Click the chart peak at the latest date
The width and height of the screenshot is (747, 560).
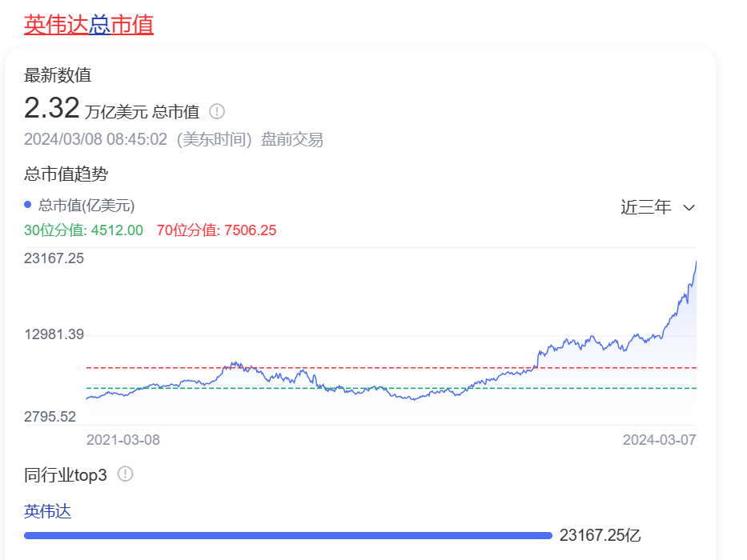tap(696, 262)
